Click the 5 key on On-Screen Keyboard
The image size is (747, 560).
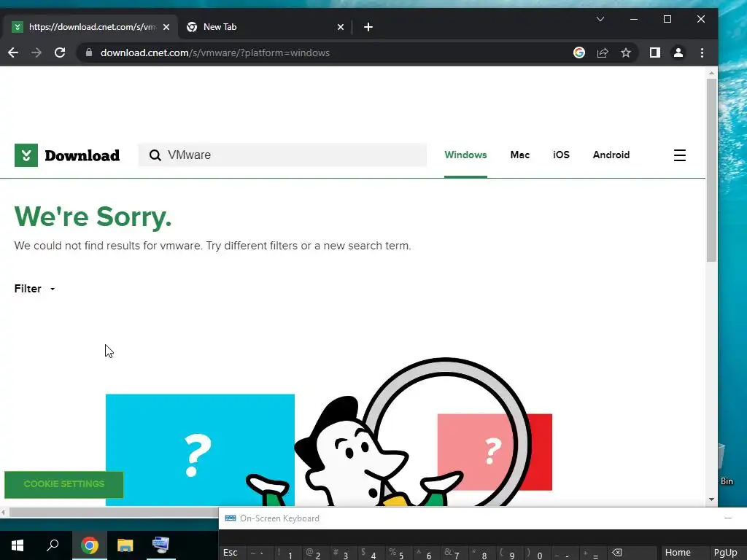click(399, 553)
